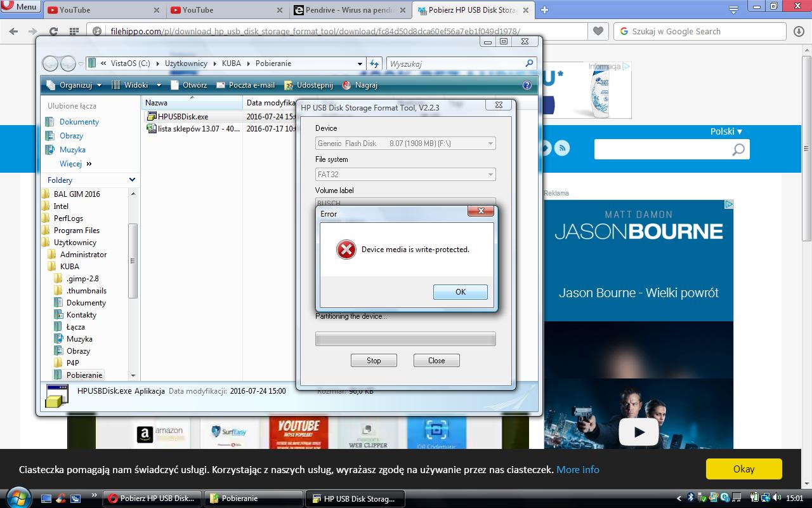Open Explorer help question mark icon
Viewport: 812px width, 508px height.
527,85
